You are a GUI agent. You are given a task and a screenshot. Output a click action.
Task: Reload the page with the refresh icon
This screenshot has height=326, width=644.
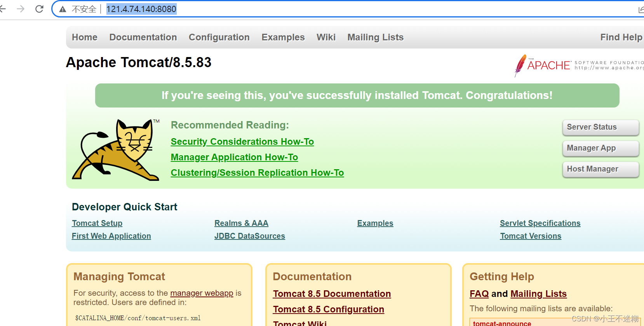coord(39,9)
